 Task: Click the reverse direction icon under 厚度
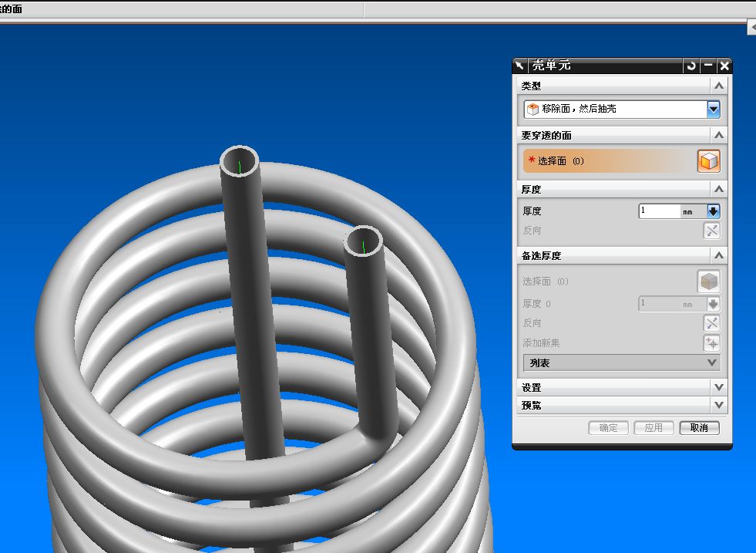pos(711,231)
